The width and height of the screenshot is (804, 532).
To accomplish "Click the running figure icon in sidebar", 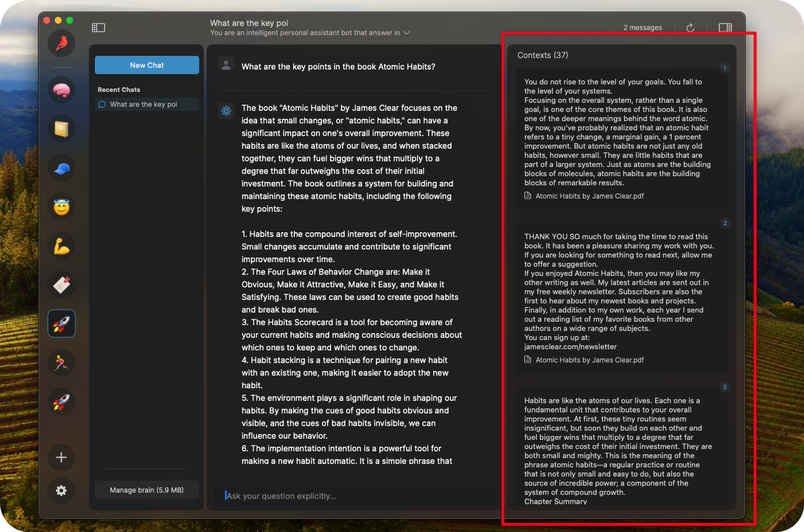I will point(62,366).
